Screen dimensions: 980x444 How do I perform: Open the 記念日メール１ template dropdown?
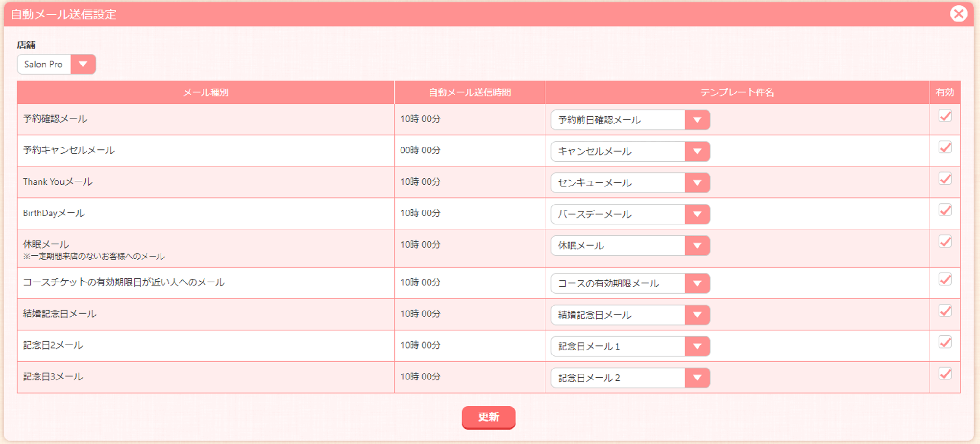tap(630, 346)
